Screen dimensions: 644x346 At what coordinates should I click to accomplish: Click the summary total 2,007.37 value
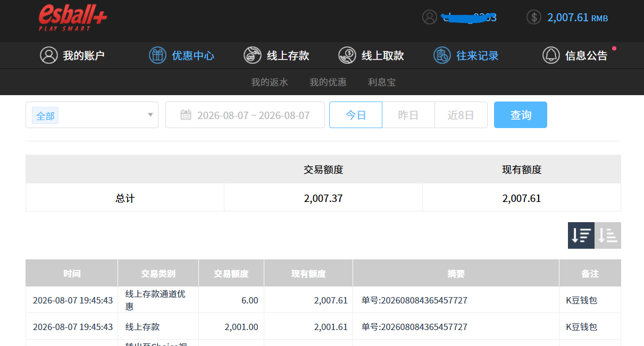(323, 198)
